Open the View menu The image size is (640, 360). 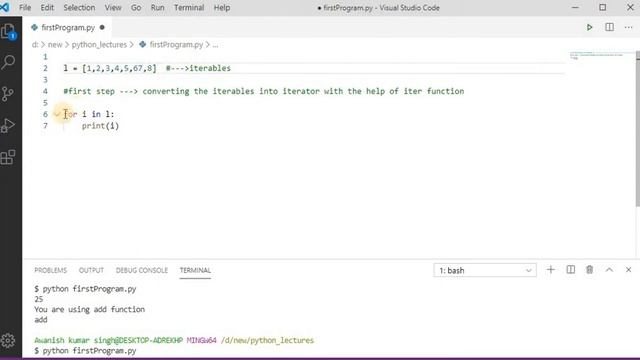click(x=113, y=8)
